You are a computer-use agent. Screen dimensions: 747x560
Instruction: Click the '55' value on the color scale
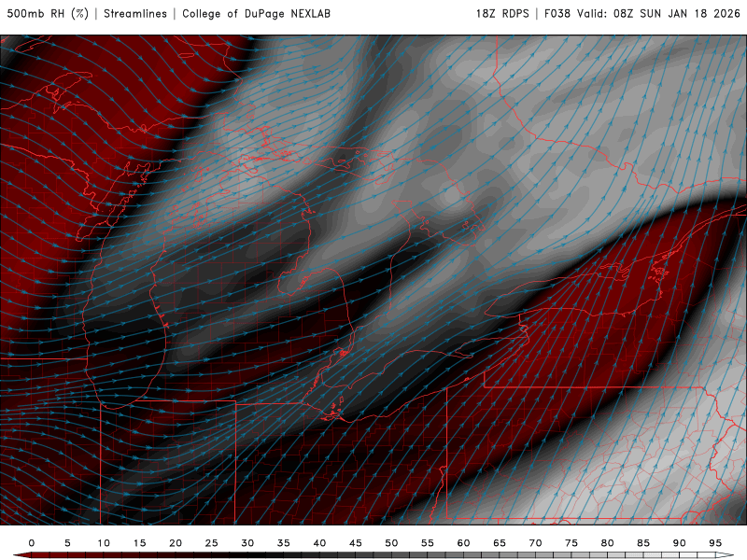pyautogui.click(x=428, y=543)
